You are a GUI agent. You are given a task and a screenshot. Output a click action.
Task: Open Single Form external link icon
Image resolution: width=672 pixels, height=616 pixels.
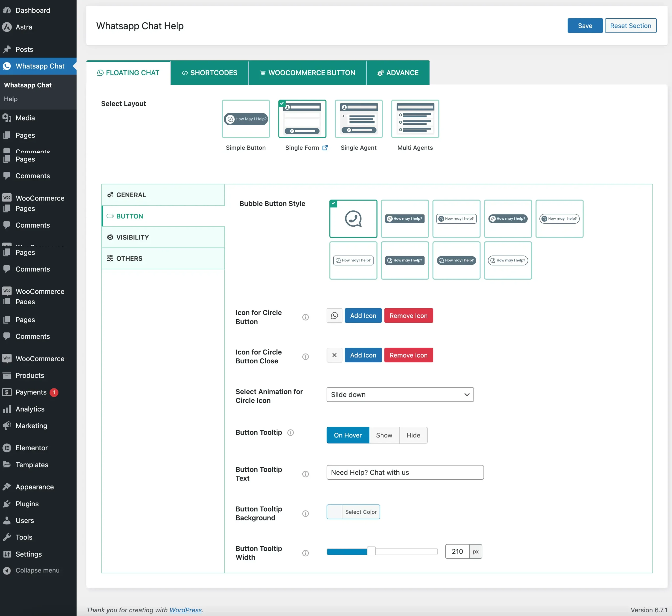point(325,147)
